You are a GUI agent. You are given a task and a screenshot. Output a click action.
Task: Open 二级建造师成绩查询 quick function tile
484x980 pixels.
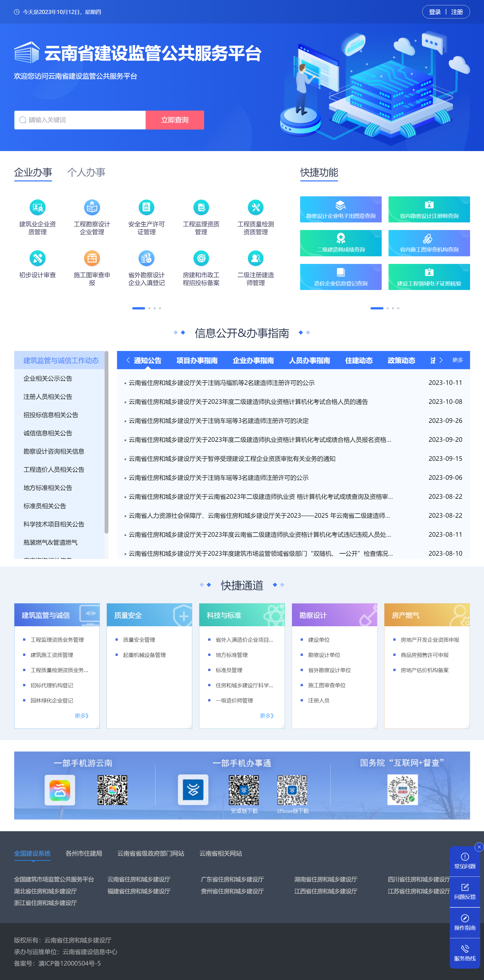pyautogui.click(x=340, y=243)
